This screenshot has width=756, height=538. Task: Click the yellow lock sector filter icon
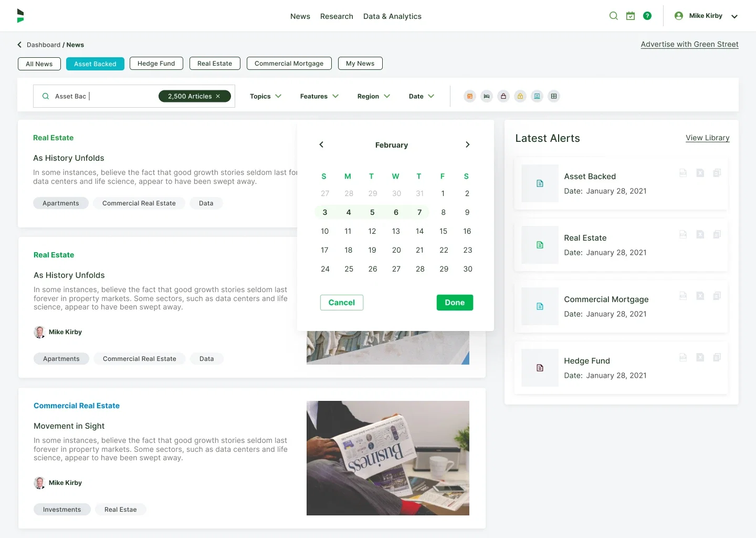point(520,96)
